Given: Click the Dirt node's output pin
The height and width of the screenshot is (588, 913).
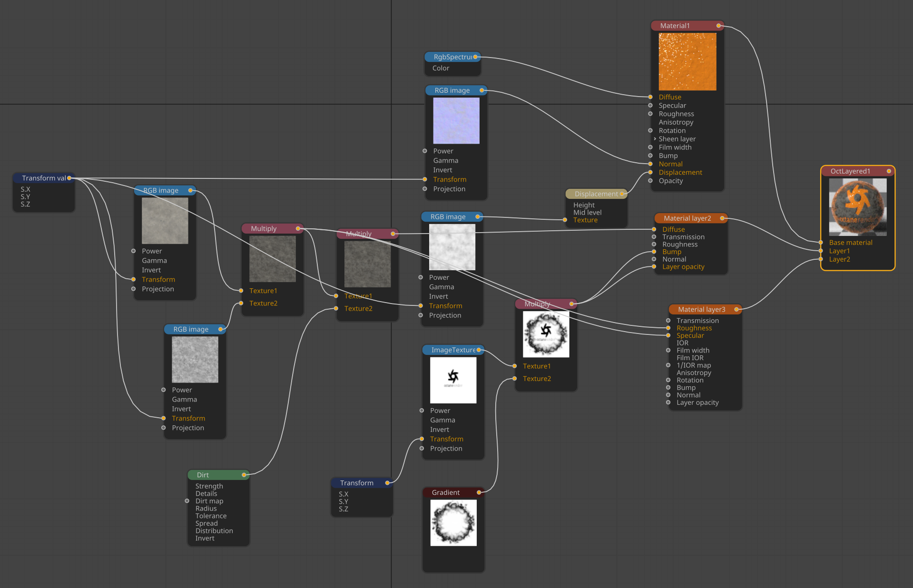Looking at the screenshot, I should coord(244,475).
